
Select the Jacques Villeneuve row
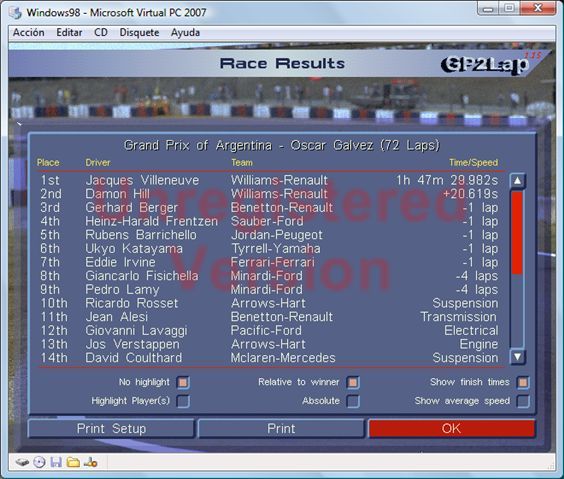point(269,180)
